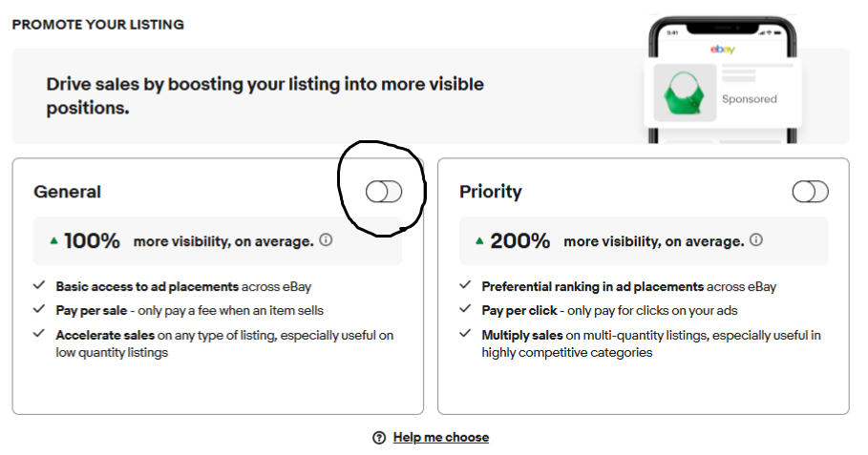Open the Help me choose link
This screenshot has height=455, width=868.
point(441,437)
